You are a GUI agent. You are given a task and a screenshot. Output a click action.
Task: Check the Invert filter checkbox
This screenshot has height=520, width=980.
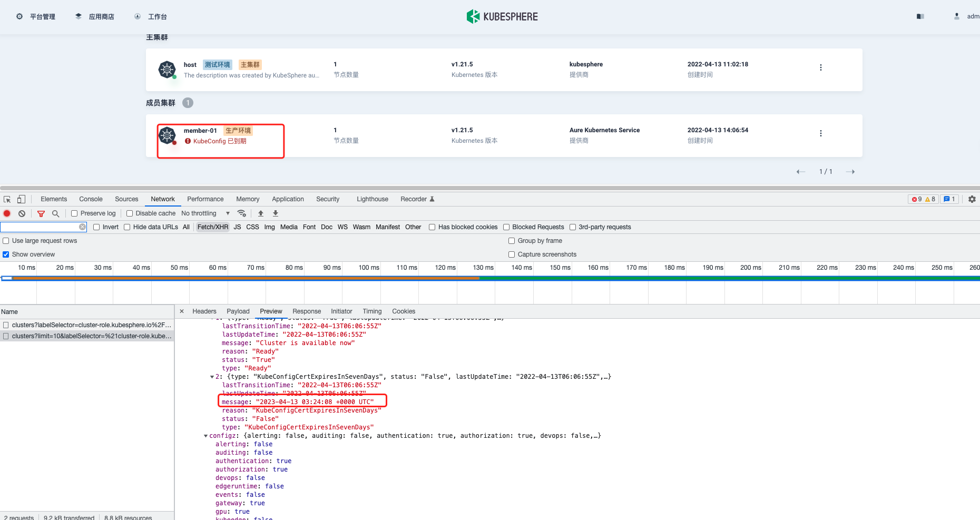pos(96,227)
